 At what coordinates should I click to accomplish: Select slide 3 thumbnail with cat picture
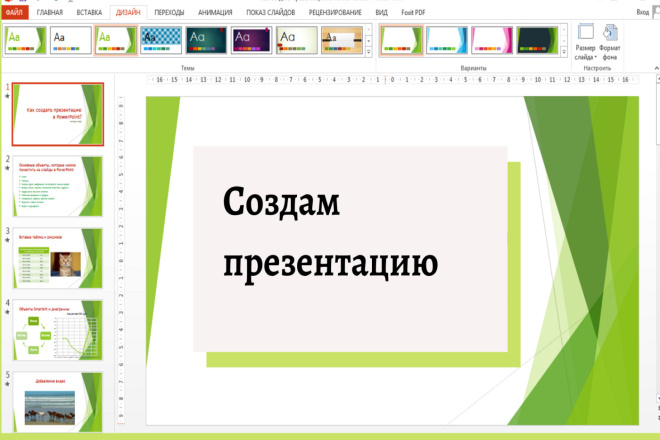click(x=58, y=258)
